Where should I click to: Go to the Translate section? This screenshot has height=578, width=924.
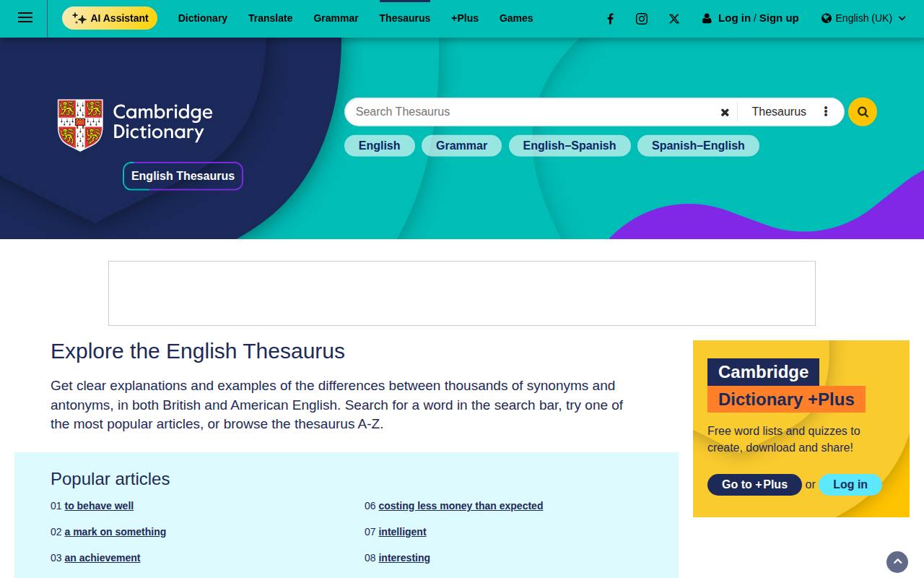click(x=271, y=18)
